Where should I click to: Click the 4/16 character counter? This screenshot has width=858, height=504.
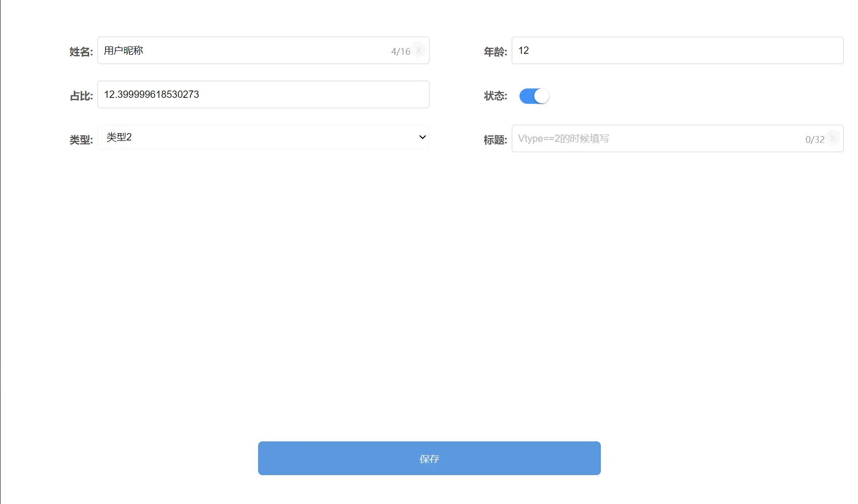point(401,51)
